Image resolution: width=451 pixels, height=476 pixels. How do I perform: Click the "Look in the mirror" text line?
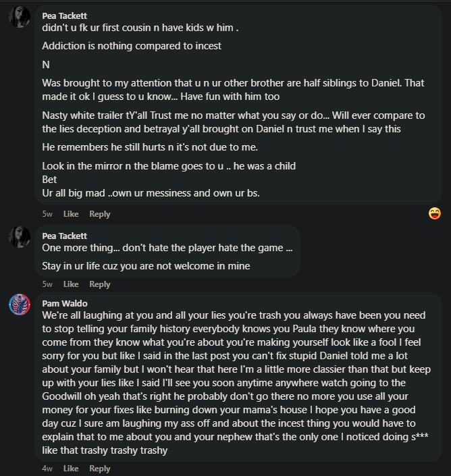169,166
